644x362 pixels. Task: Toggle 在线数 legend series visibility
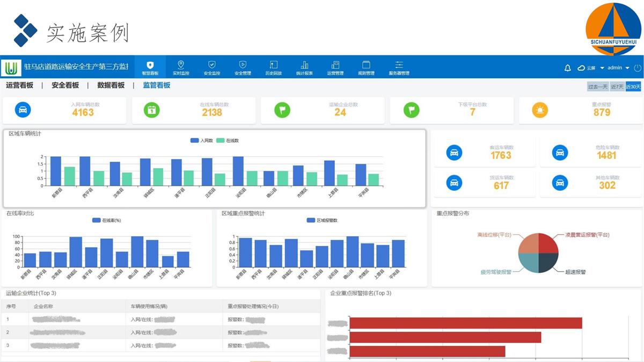pos(228,141)
